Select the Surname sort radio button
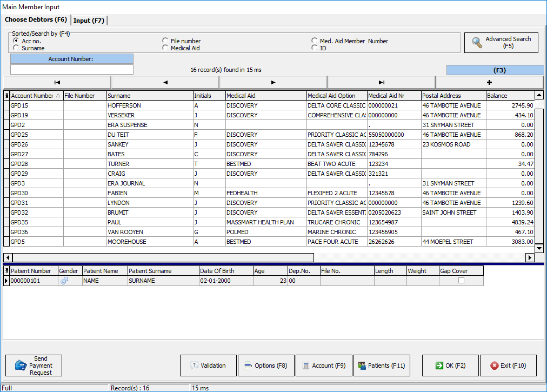The image size is (547, 392). coord(16,48)
